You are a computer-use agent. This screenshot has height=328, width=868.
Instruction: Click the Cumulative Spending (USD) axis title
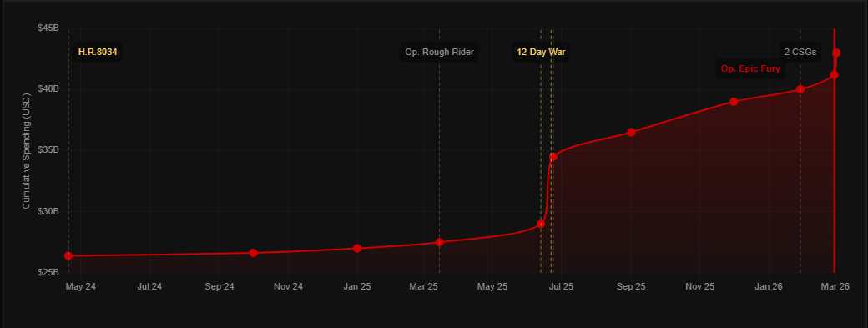pos(26,150)
